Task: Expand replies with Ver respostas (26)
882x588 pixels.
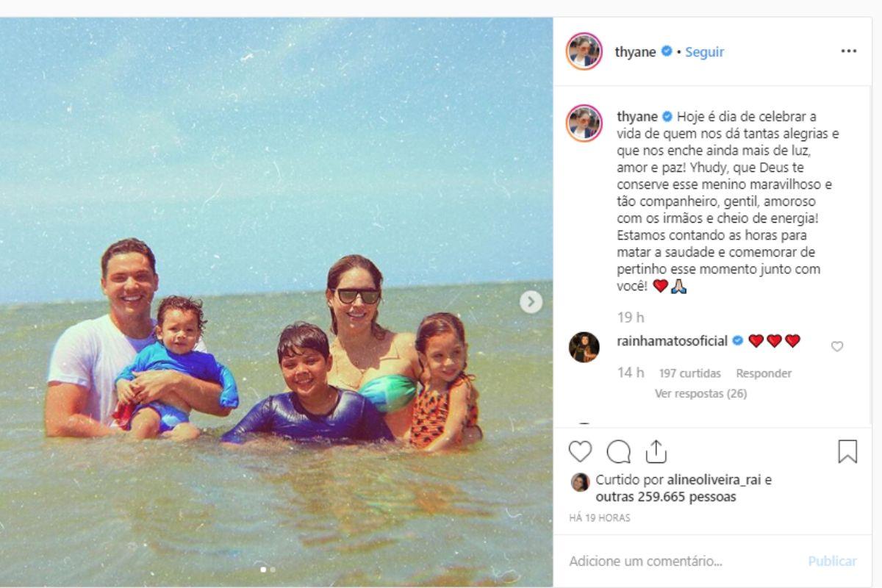Action: point(700,394)
